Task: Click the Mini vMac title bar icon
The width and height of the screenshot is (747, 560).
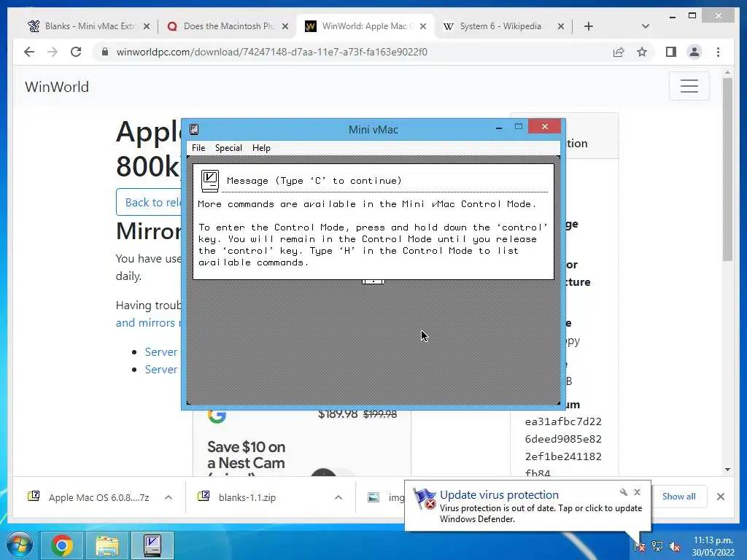Action: 194,129
